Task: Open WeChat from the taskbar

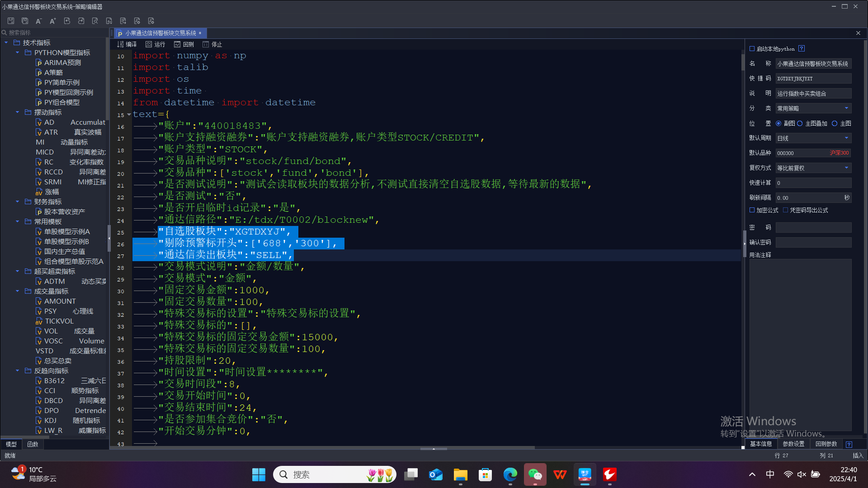Action: (535, 474)
